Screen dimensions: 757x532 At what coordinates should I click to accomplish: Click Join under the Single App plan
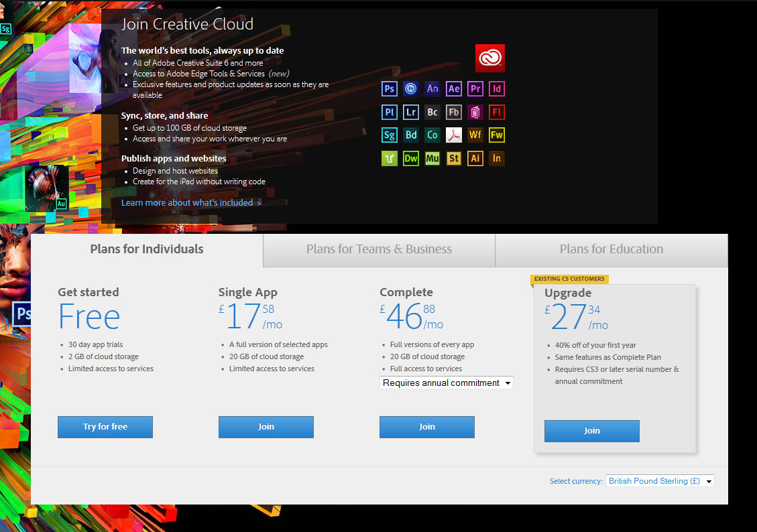point(266,427)
